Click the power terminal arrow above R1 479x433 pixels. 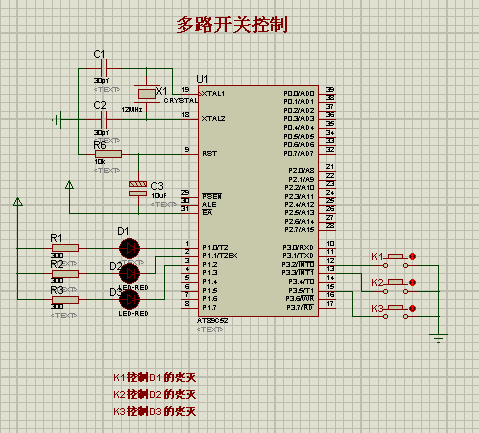18,201
